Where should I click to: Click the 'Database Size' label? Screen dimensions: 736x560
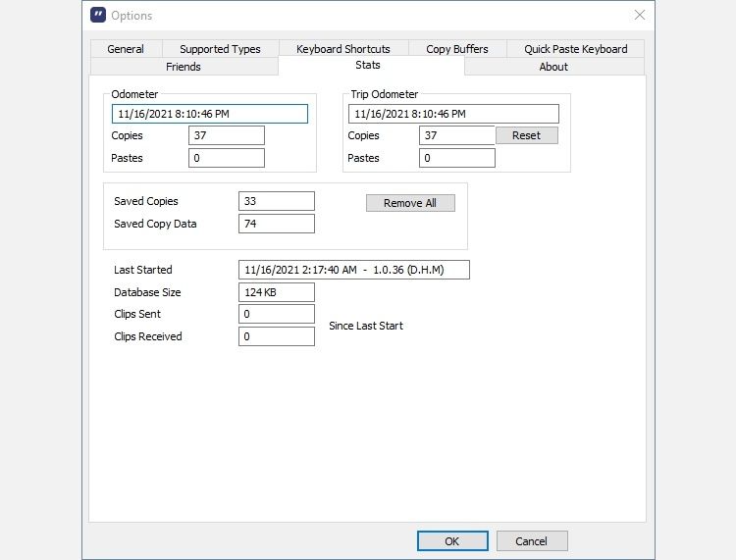click(x=147, y=292)
